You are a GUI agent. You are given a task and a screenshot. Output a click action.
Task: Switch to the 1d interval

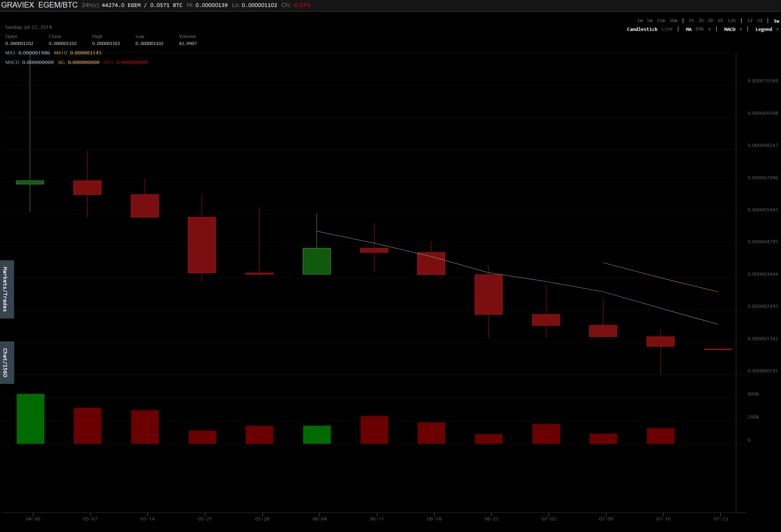click(749, 20)
